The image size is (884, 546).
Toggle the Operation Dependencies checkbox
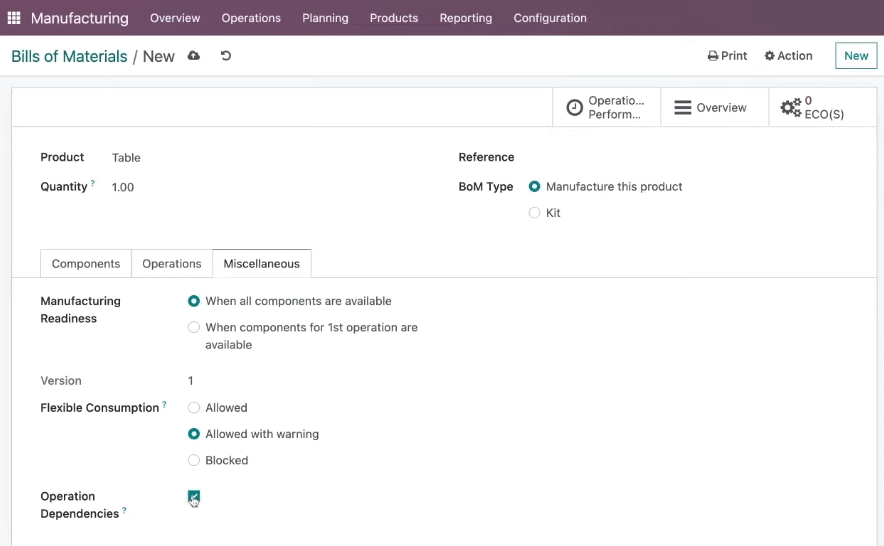coord(193,496)
